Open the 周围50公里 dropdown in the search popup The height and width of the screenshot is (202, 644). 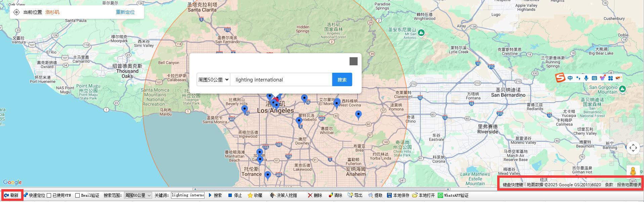pos(213,80)
